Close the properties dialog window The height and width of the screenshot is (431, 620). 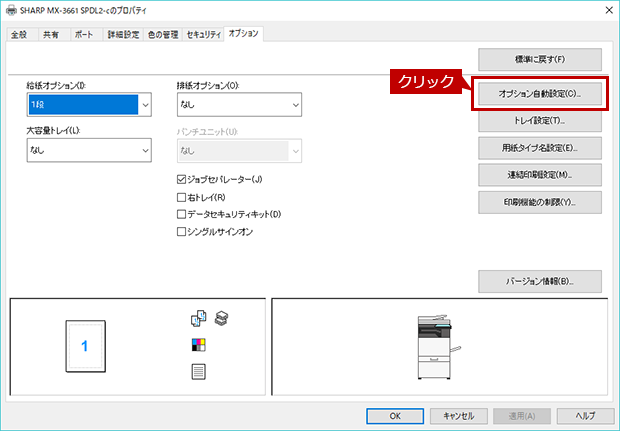pyautogui.click(x=609, y=10)
